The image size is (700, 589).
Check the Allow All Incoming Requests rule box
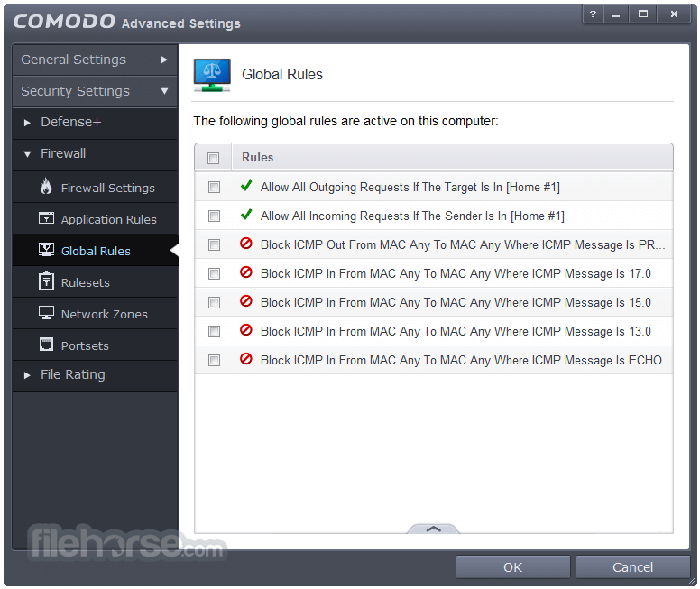click(x=215, y=216)
